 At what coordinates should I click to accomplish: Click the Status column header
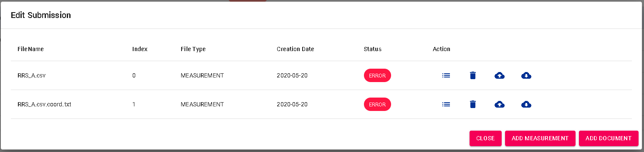pyautogui.click(x=373, y=49)
